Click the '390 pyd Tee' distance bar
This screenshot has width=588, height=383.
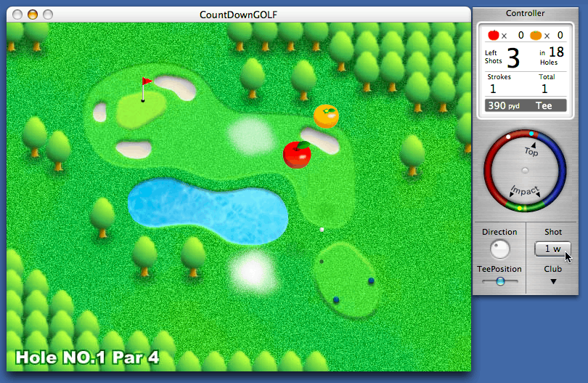coord(526,105)
